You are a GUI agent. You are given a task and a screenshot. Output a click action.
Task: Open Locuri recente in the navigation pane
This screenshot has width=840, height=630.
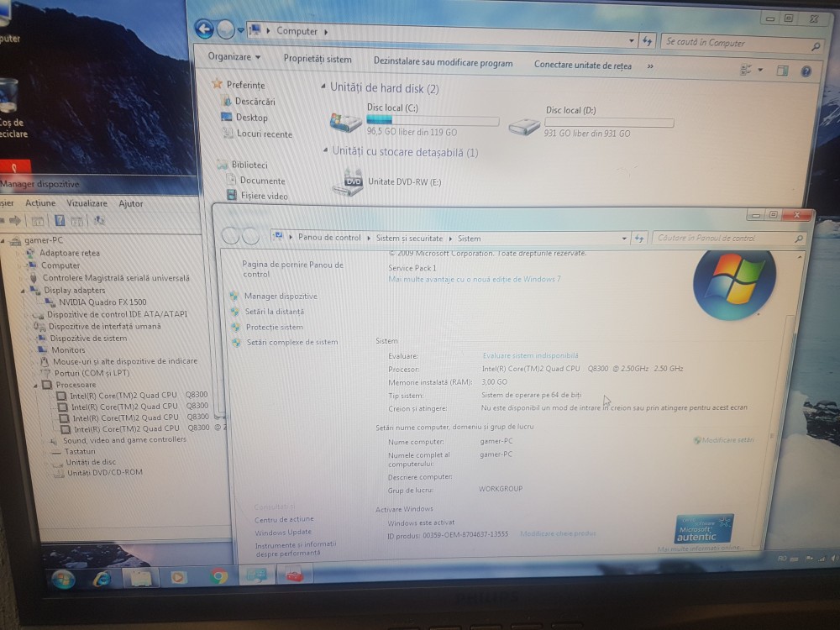[265, 134]
